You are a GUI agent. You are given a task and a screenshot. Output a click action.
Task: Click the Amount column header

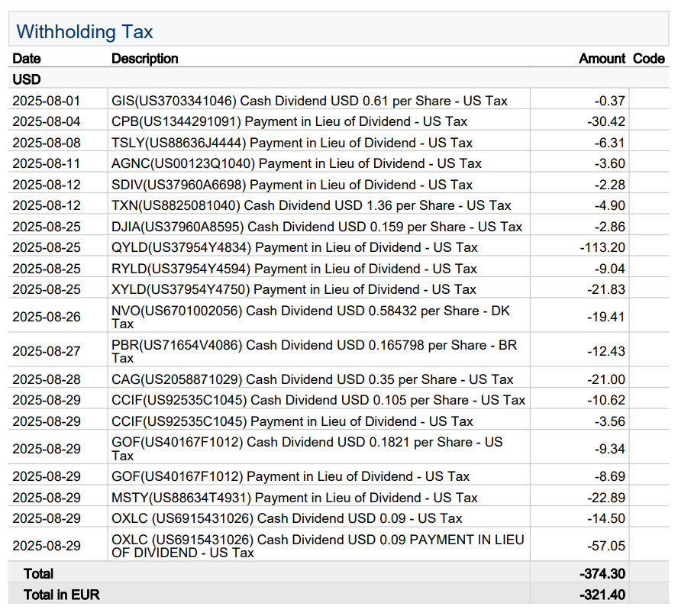[602, 59]
